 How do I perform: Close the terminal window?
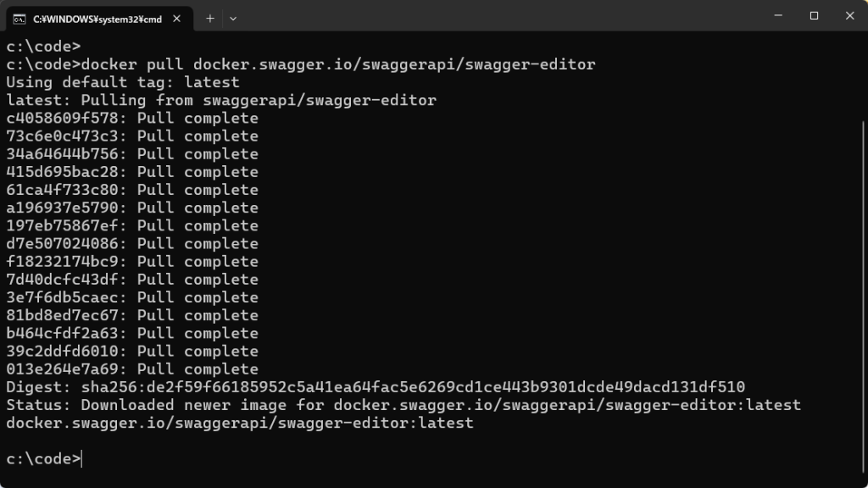coord(849,15)
